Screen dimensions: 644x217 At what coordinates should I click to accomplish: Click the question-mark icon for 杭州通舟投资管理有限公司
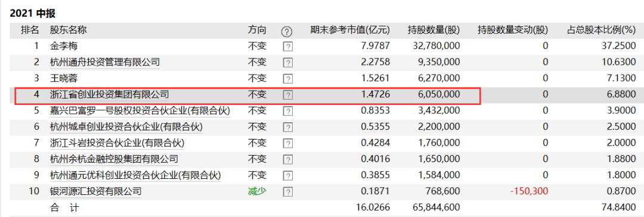pos(288,63)
